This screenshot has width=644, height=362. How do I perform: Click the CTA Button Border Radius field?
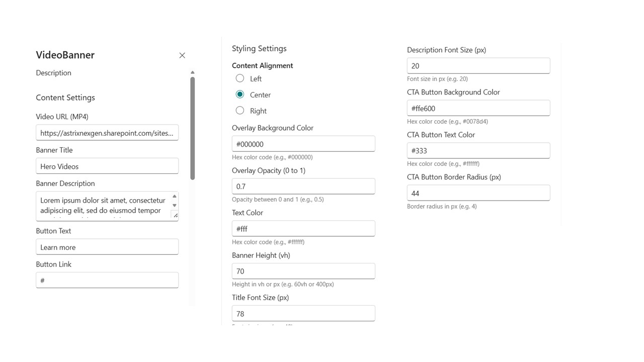478,193
